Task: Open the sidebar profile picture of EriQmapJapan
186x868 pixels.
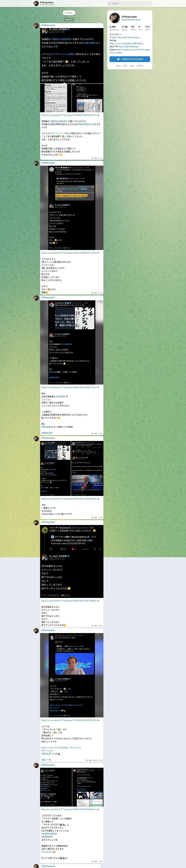Action: [114, 18]
